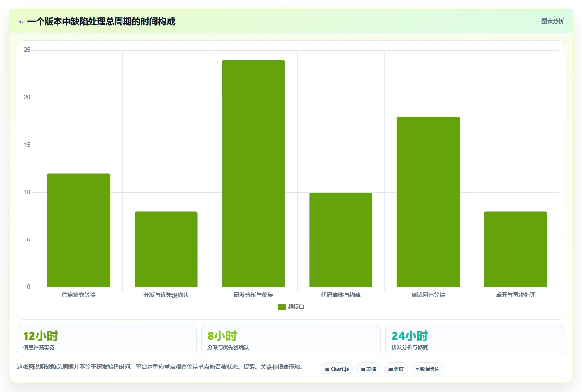Click the 表格 tag chip

[x=368, y=369]
